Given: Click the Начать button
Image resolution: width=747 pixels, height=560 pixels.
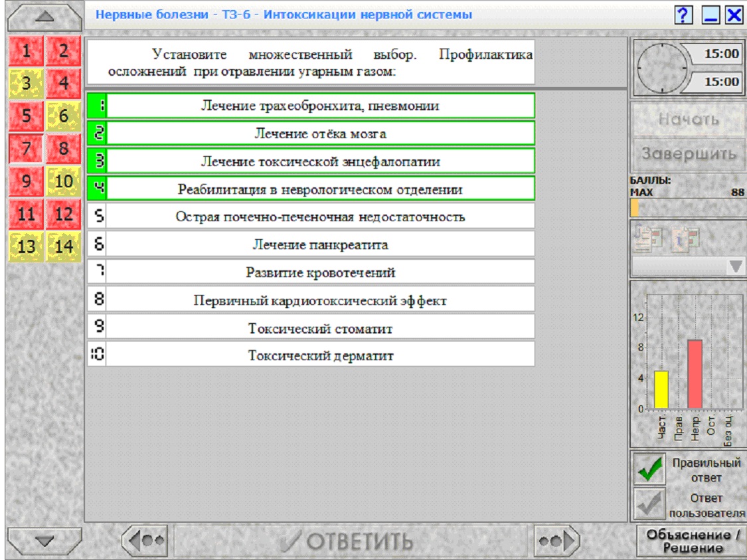Looking at the screenshot, I should (x=689, y=119).
